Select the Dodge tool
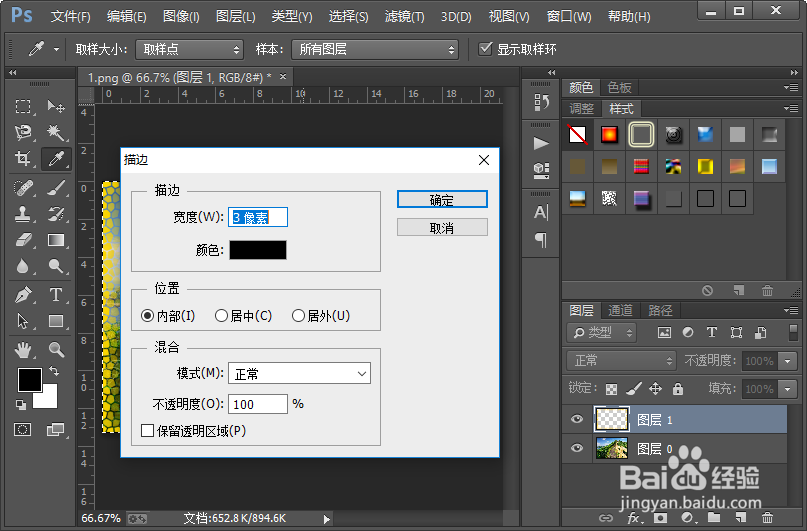Screen dimensions: 807x531 tap(56, 266)
